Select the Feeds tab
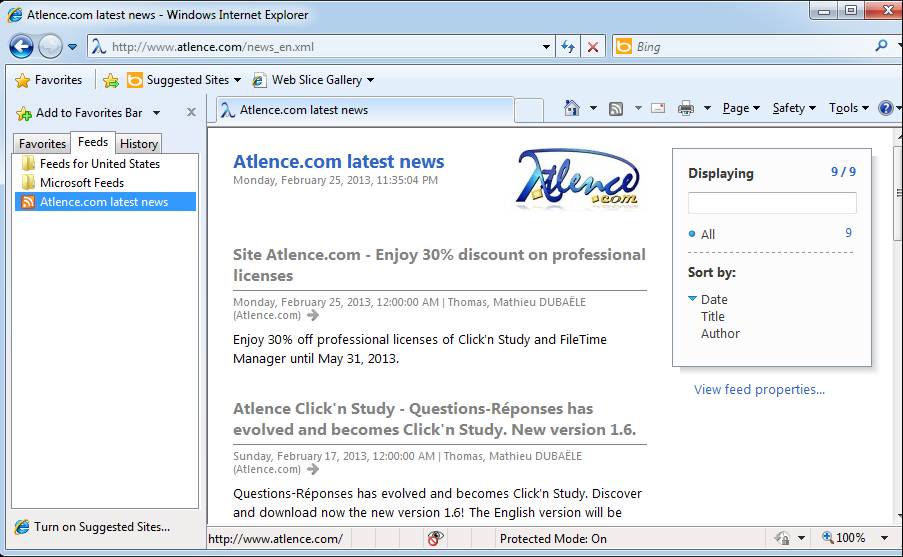Viewport: 903px width, 557px height. point(93,142)
